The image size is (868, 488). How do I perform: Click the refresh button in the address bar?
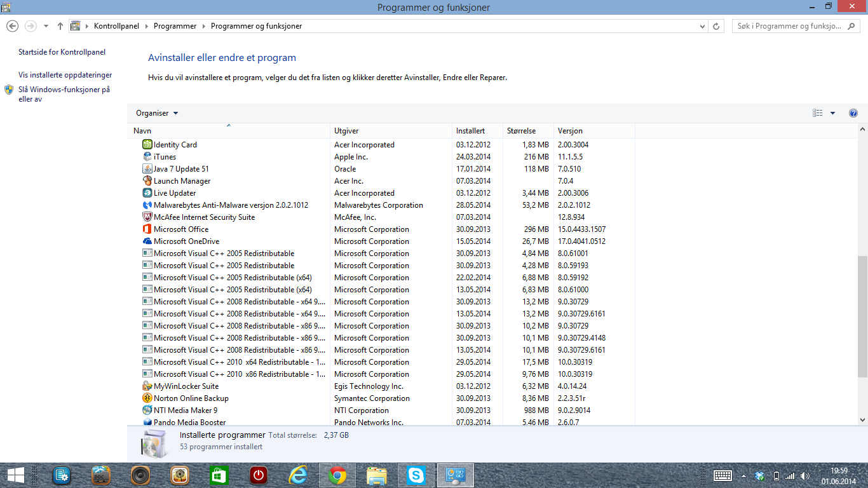(717, 26)
